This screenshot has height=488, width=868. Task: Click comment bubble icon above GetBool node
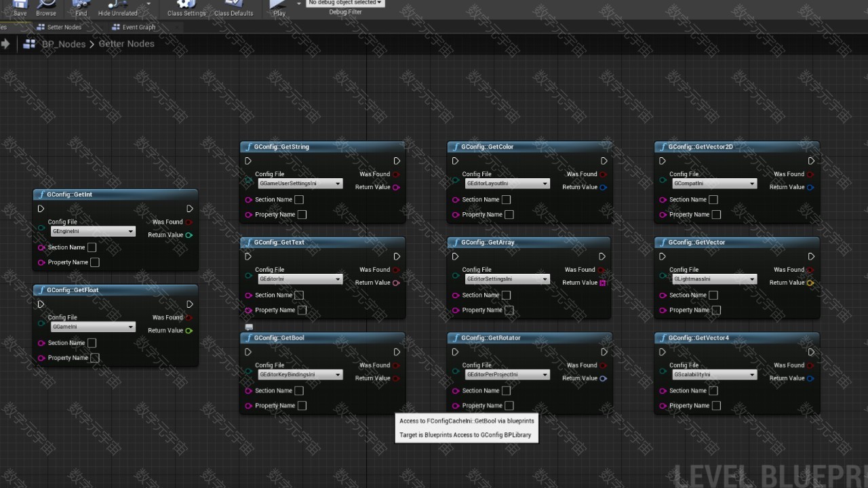(x=249, y=327)
